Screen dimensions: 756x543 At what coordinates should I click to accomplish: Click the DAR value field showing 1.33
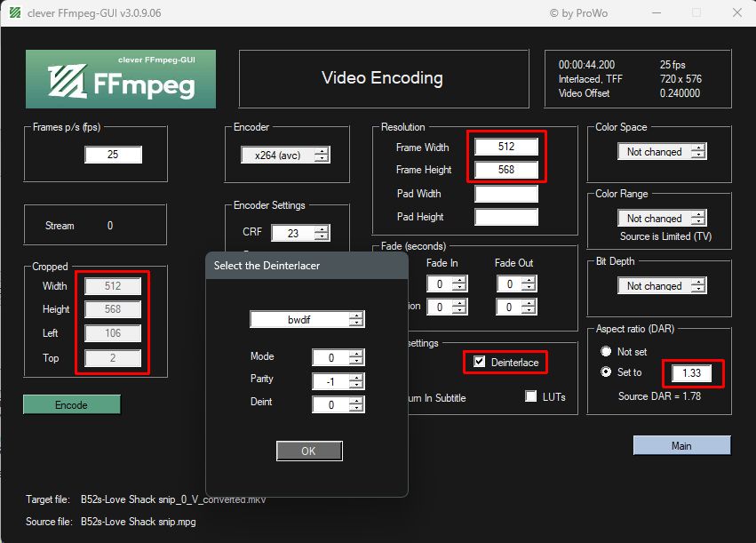click(x=691, y=372)
